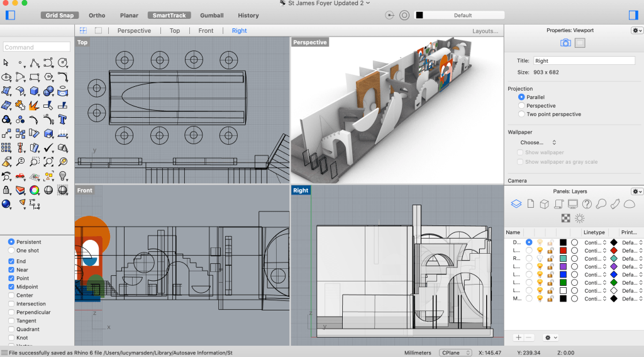Open the color wheel icon in toolbar

[35, 189]
